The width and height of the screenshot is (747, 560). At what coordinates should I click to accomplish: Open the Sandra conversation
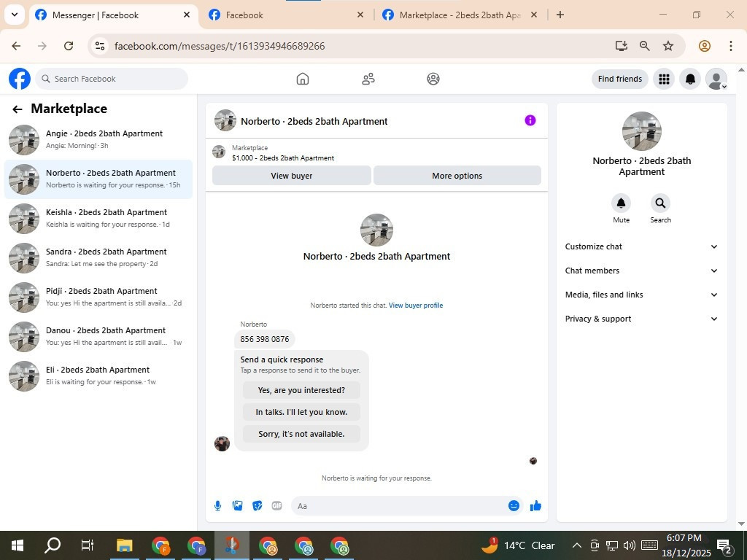[x=98, y=257]
